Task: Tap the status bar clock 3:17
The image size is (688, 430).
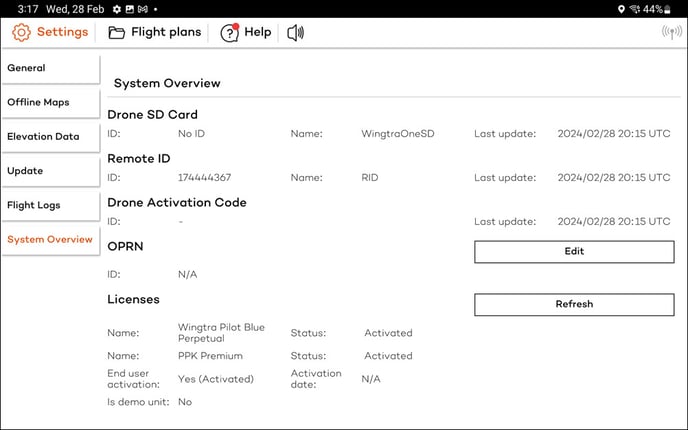Action: click(x=28, y=9)
